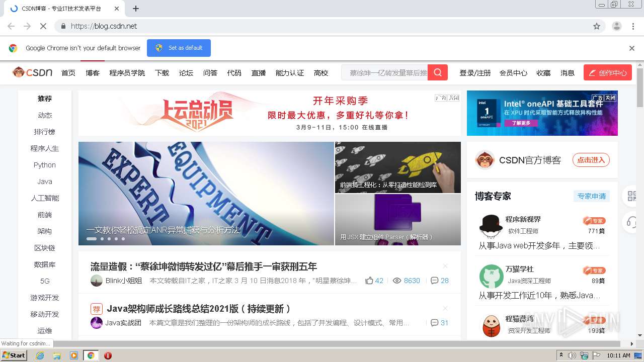Click the 专家申请 link

click(x=592, y=196)
